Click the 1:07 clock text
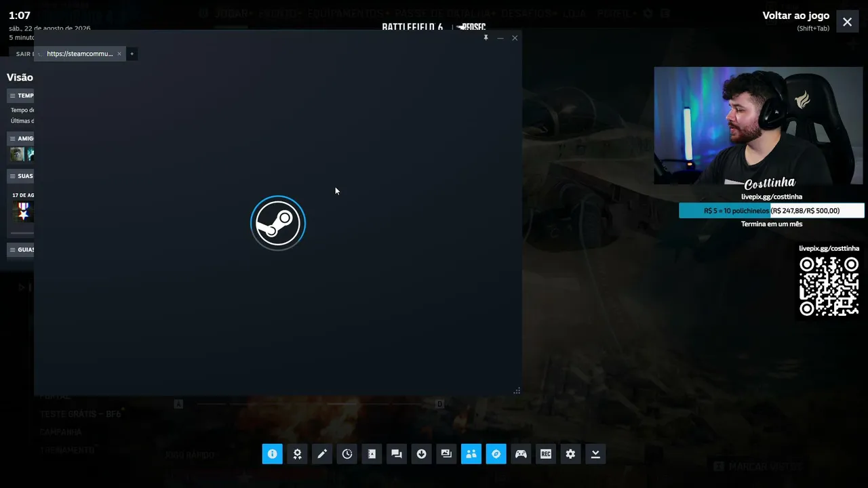 point(20,16)
